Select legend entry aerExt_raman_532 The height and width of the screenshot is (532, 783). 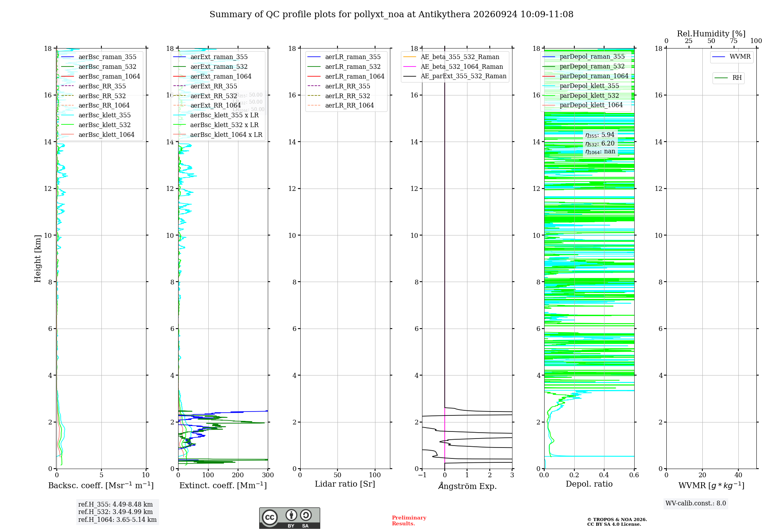[211, 67]
